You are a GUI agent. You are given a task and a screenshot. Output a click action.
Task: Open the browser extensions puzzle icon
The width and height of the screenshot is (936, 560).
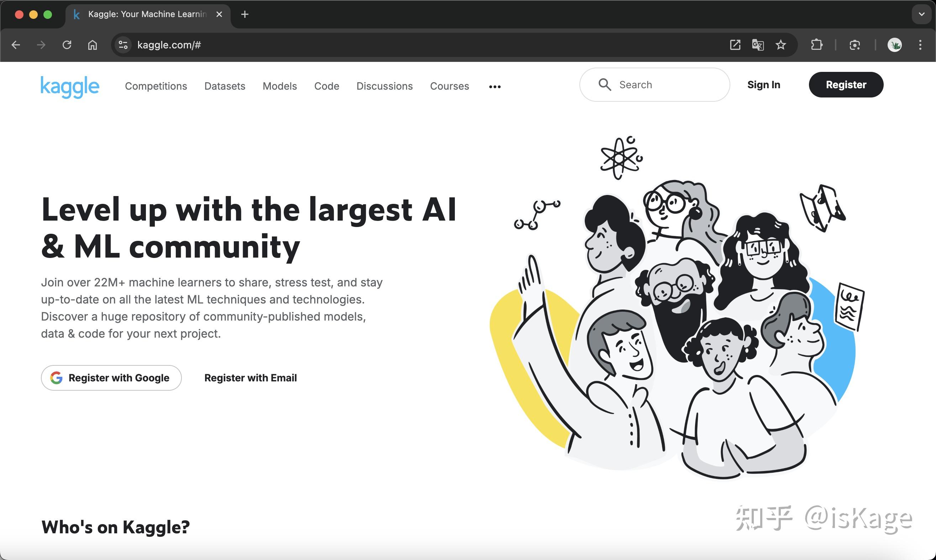point(817,45)
